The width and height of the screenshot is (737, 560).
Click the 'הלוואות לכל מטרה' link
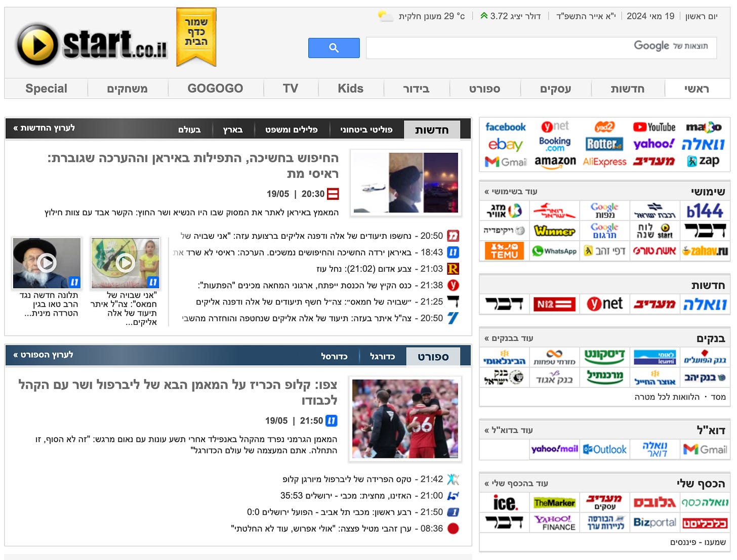click(667, 397)
